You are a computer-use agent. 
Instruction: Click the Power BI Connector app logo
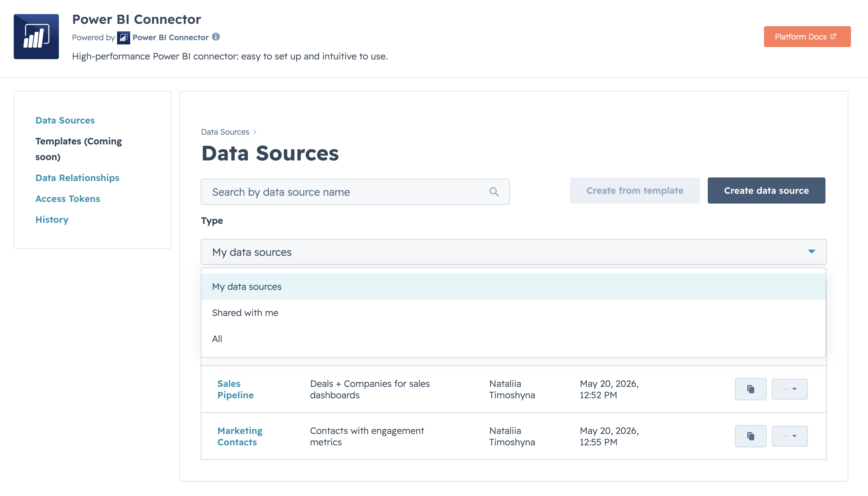(36, 37)
